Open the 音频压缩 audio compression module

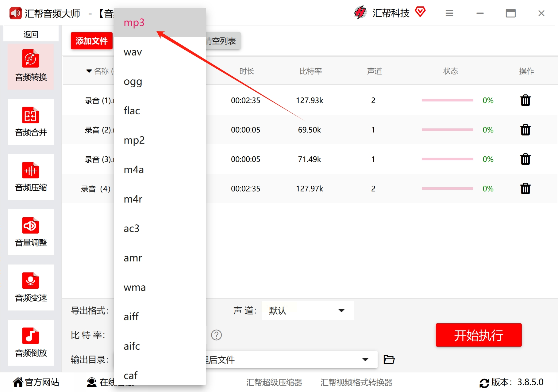(x=31, y=177)
